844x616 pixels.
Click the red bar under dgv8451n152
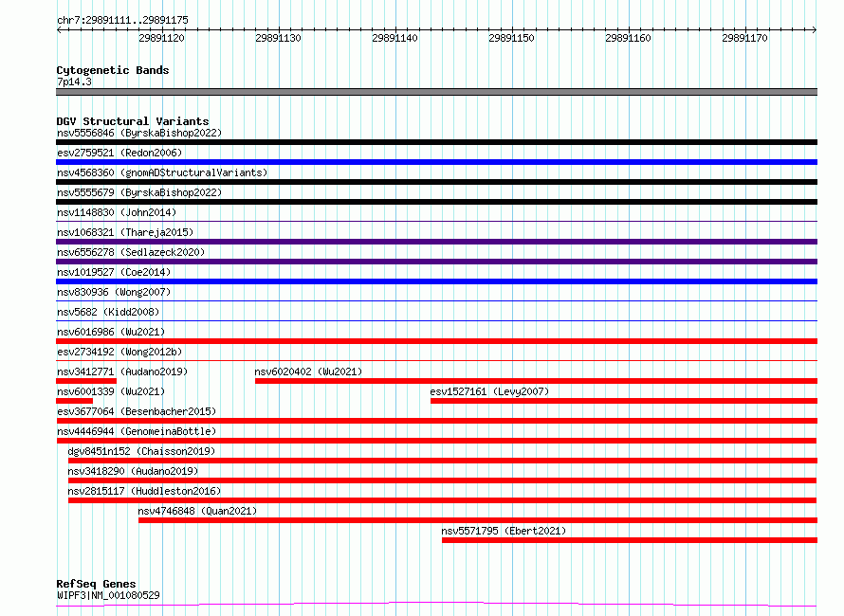pos(443,461)
